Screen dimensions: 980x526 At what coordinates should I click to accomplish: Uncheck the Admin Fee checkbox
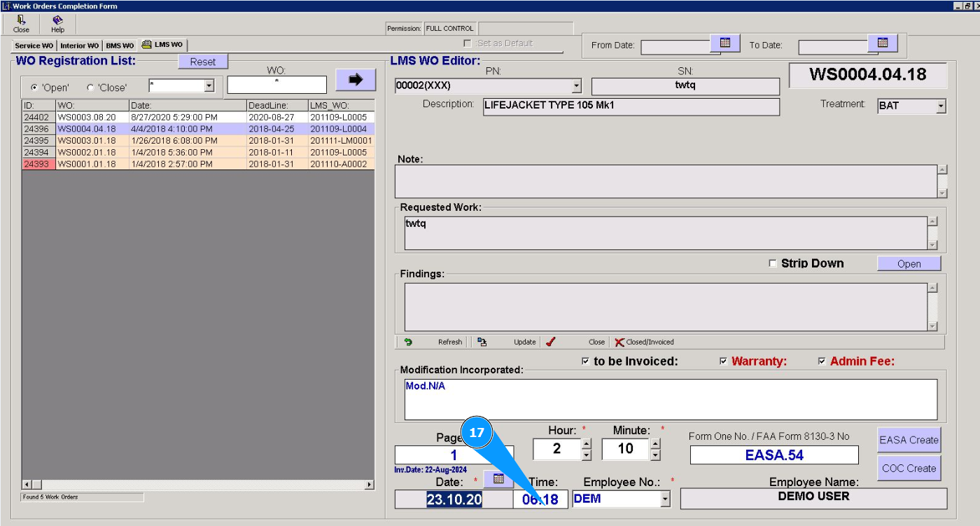[822, 361]
